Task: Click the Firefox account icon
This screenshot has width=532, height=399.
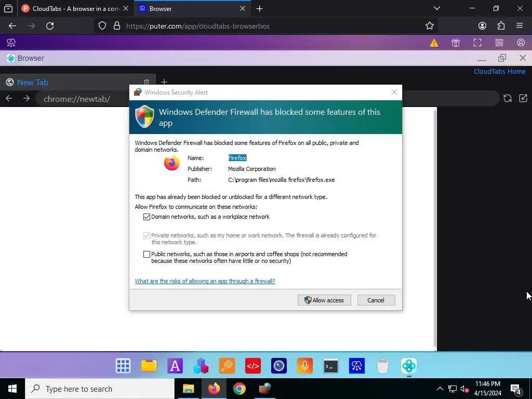Action: coord(482,26)
